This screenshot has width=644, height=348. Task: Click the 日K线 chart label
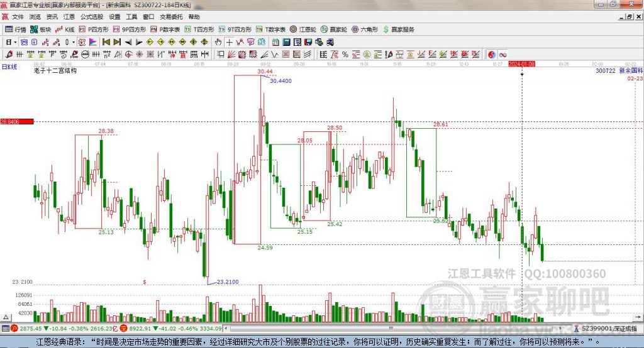coord(9,67)
